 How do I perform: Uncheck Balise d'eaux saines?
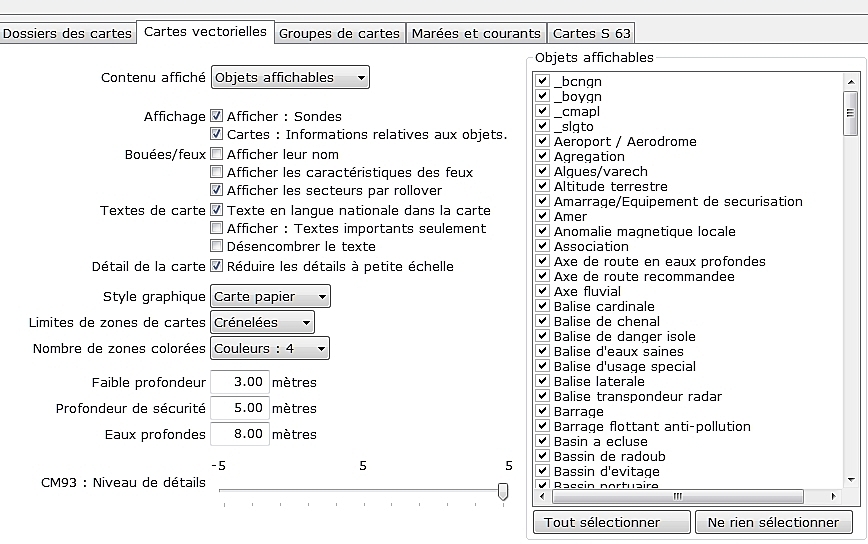point(542,351)
